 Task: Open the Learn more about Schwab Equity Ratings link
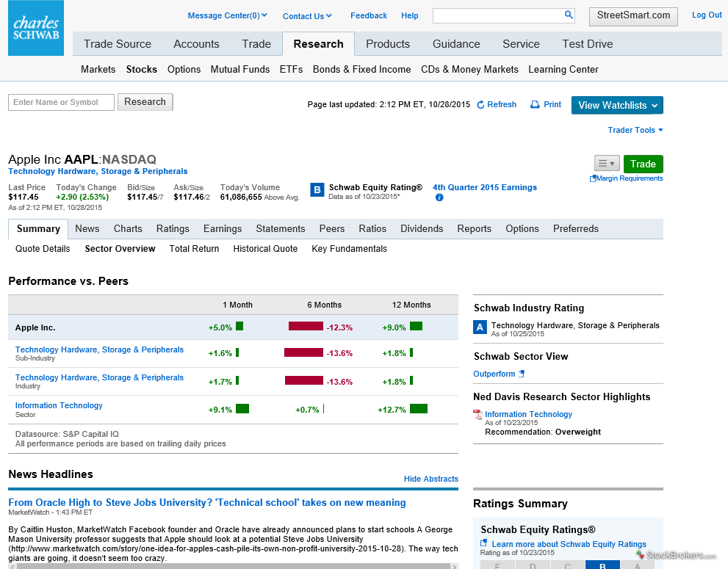coord(569,544)
